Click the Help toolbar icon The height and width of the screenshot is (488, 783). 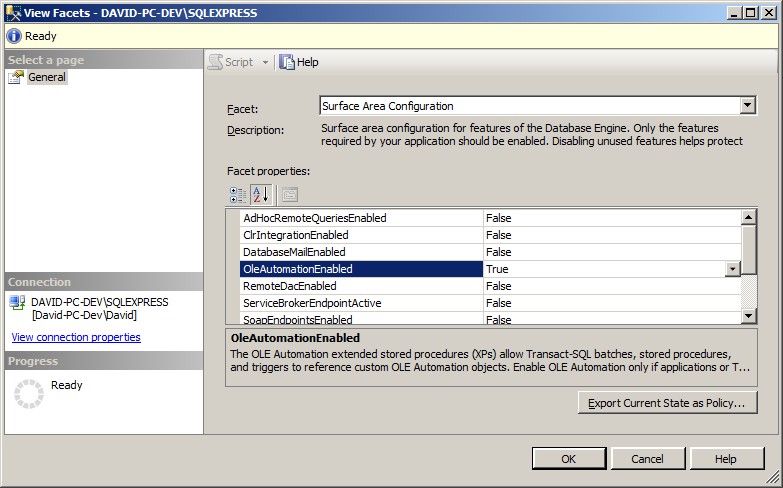pos(288,62)
